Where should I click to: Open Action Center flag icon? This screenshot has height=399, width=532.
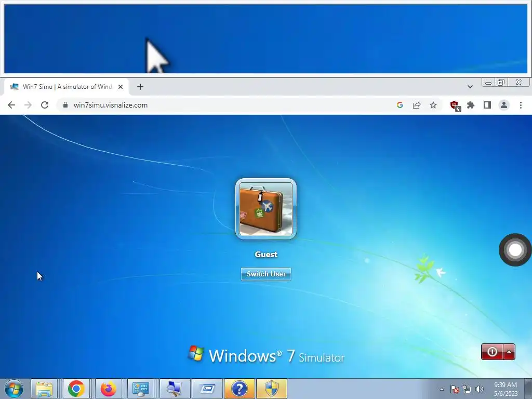[455, 389]
